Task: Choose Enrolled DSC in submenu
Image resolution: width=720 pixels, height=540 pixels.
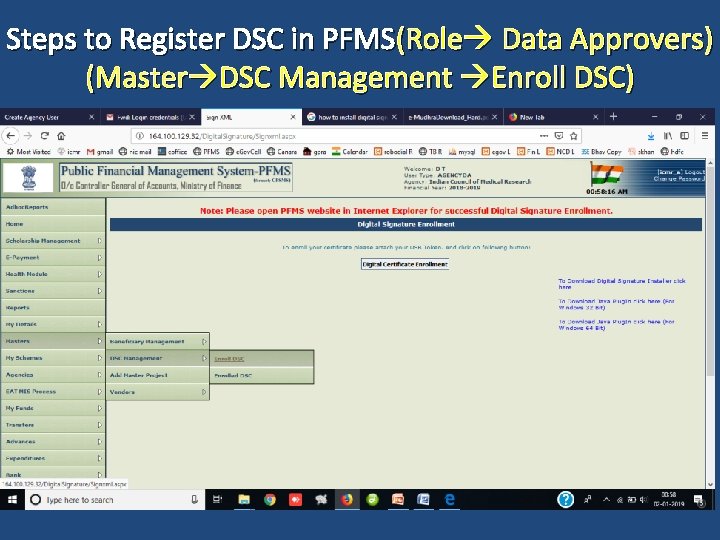Action: pyautogui.click(x=262, y=375)
